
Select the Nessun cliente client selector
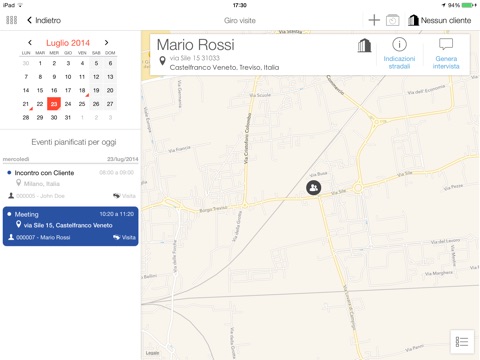pyautogui.click(x=440, y=20)
